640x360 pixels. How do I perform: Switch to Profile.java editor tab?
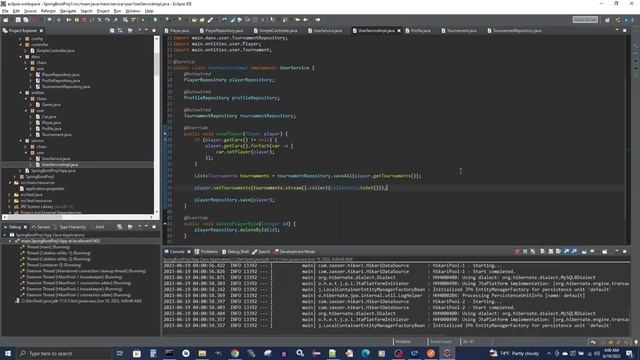pos(418,31)
